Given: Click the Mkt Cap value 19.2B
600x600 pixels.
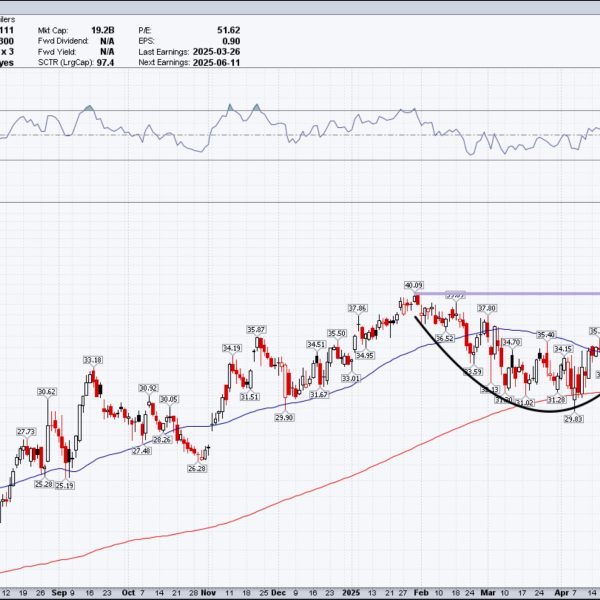Looking at the screenshot, I should tap(103, 30).
